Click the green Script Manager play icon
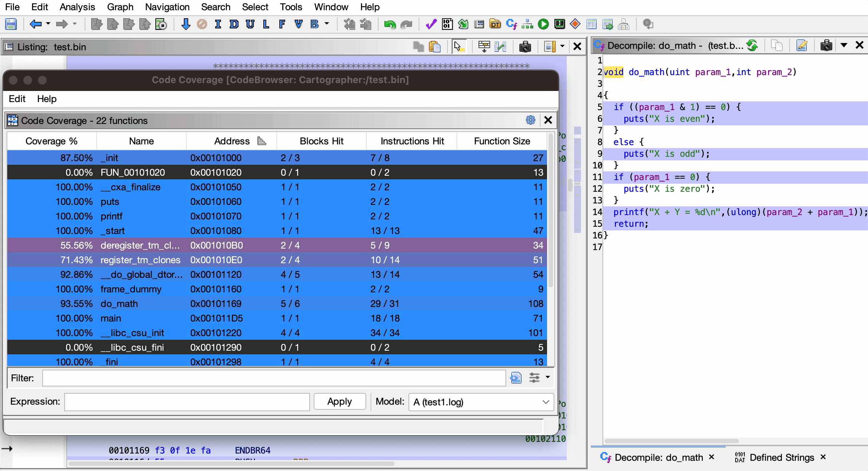The width and height of the screenshot is (868, 471). pyautogui.click(x=543, y=24)
